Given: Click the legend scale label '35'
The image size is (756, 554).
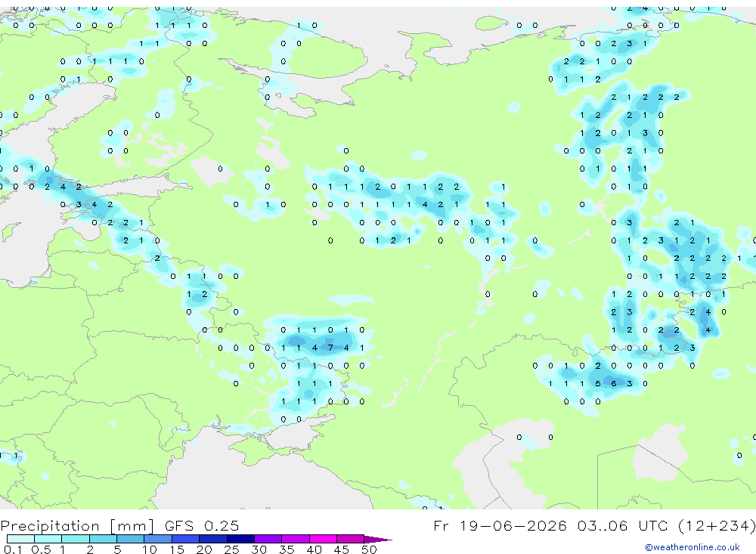Looking at the screenshot, I should [287, 549].
